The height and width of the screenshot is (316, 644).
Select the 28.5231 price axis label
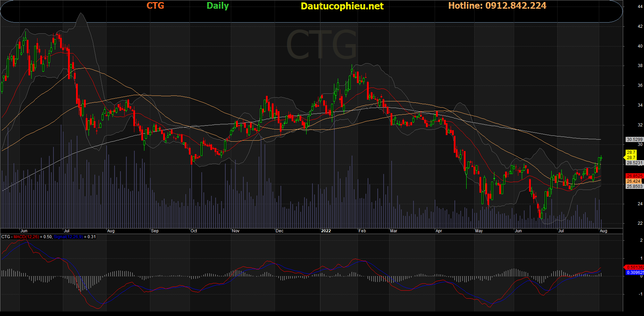[x=634, y=163]
